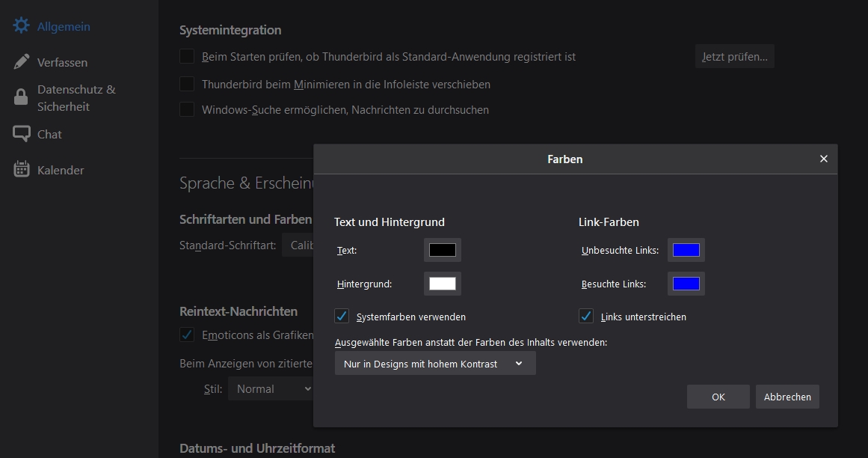Image resolution: width=868 pixels, height=458 pixels.
Task: Click the Jetzt prüfen button
Action: point(734,56)
